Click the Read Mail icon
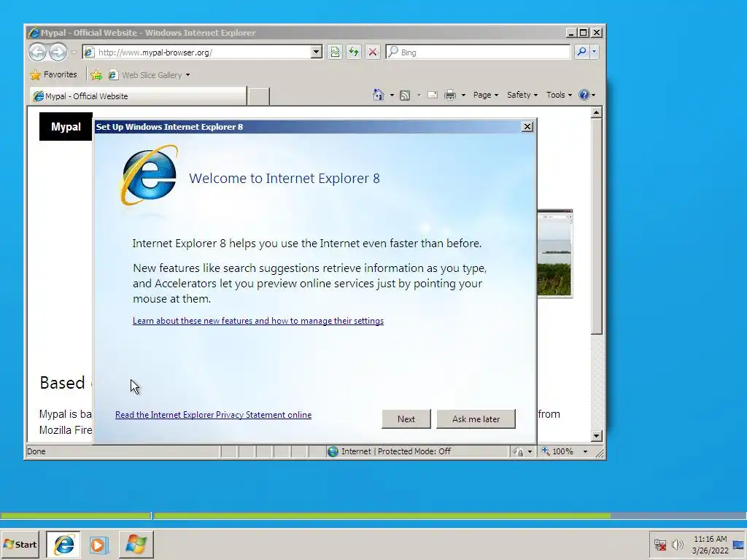The image size is (747, 560). click(x=433, y=95)
